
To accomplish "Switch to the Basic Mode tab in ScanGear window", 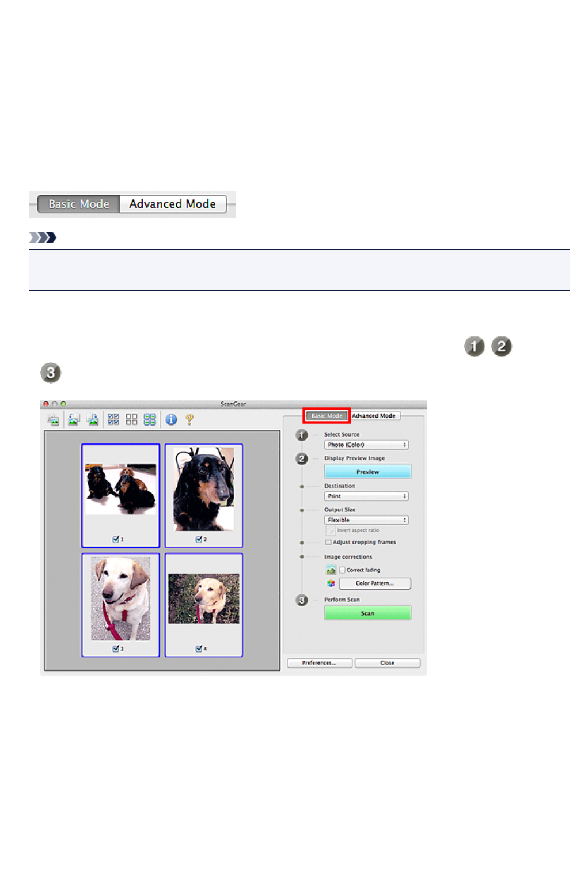I will 327,416.
